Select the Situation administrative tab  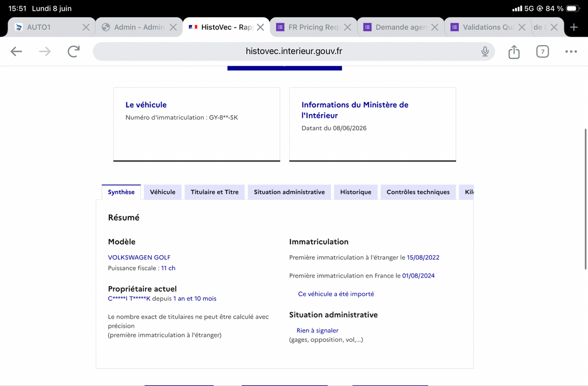[x=289, y=192]
